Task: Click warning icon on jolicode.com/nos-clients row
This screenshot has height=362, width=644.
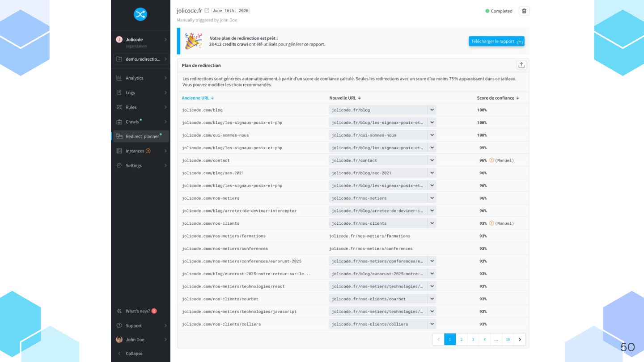Action: pyautogui.click(x=491, y=223)
